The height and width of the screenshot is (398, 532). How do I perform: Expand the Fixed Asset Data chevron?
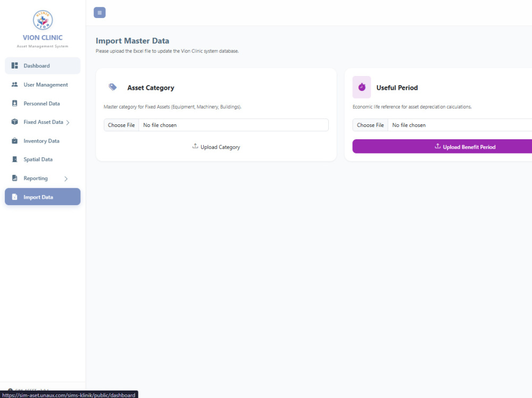click(x=68, y=122)
